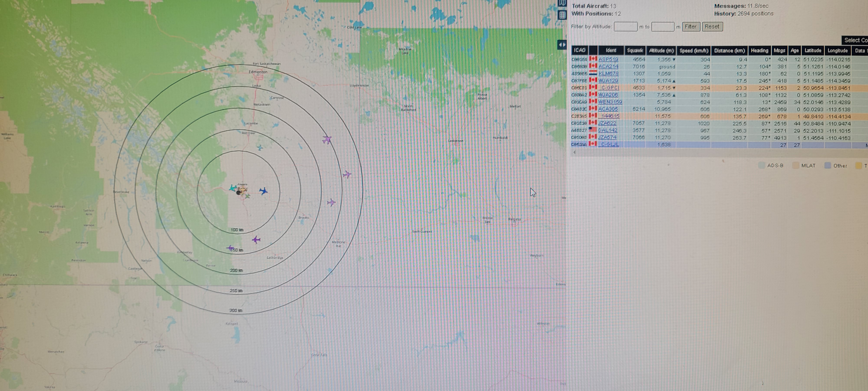Click the left arrow on table scrollbar
This screenshot has height=391, width=868.
pos(574,152)
